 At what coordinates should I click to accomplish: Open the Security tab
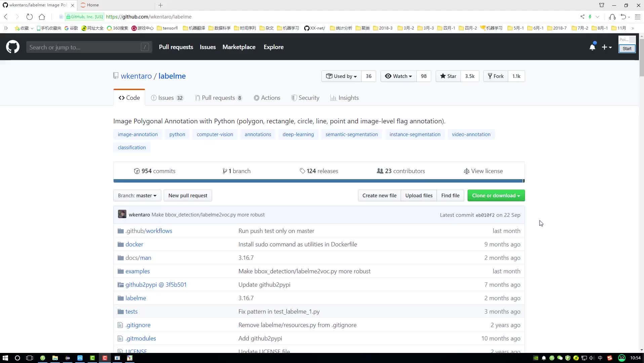click(x=305, y=98)
